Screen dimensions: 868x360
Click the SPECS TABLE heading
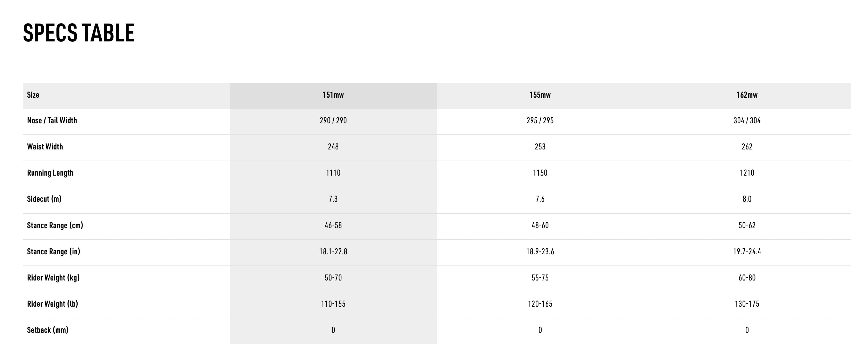[x=79, y=33]
